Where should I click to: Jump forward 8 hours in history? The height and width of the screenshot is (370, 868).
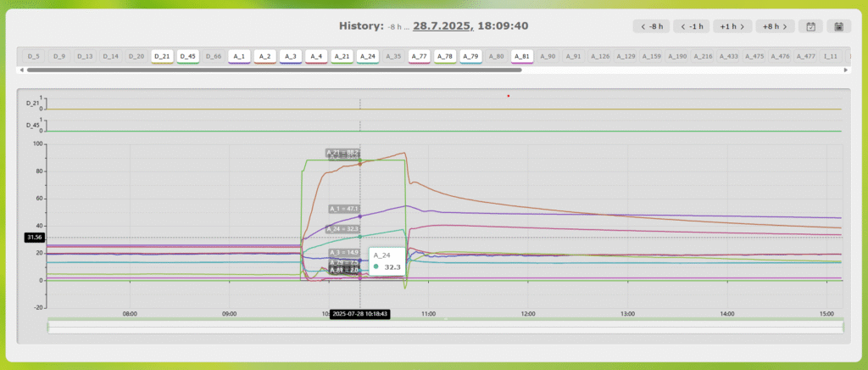point(775,26)
